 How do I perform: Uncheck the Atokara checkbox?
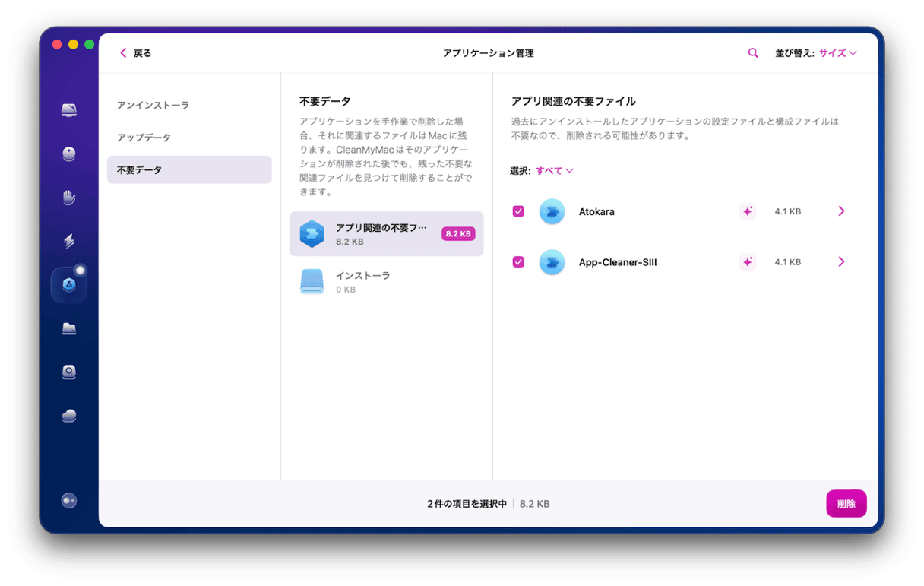517,211
